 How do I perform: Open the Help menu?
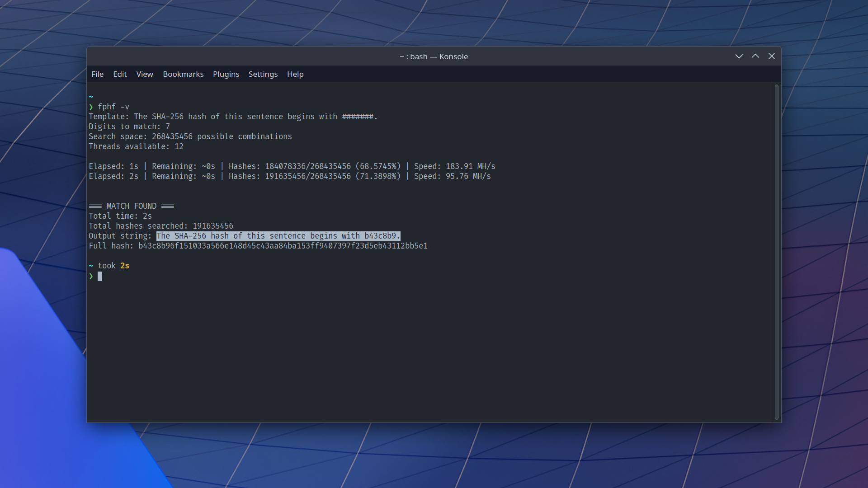pyautogui.click(x=295, y=74)
